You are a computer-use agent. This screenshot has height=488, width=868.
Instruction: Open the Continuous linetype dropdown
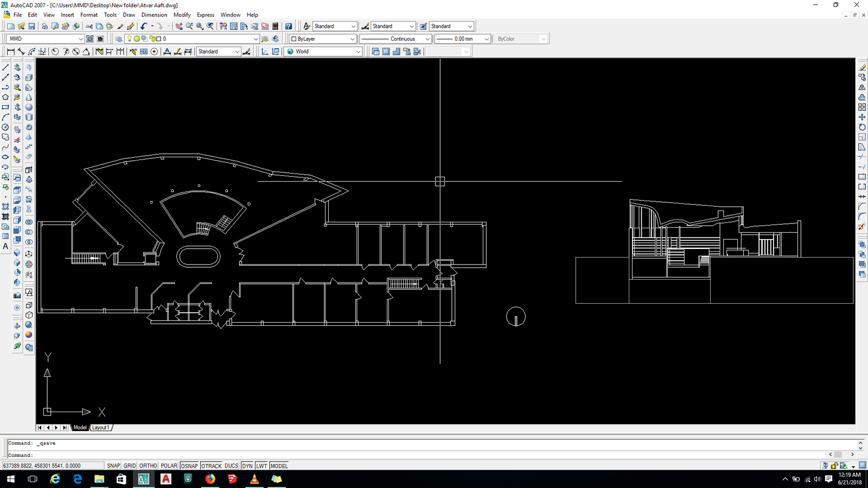427,39
